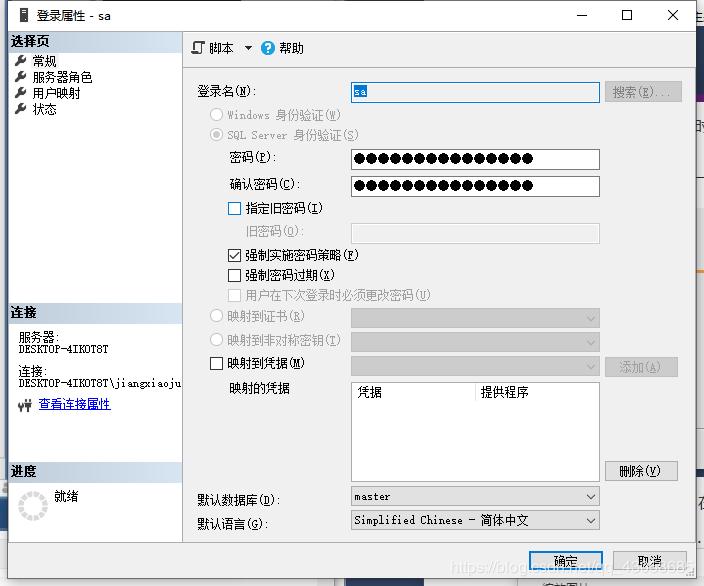Expand the 默认语言 dropdown
Image resolution: width=704 pixels, height=586 pixels.
click(x=590, y=520)
